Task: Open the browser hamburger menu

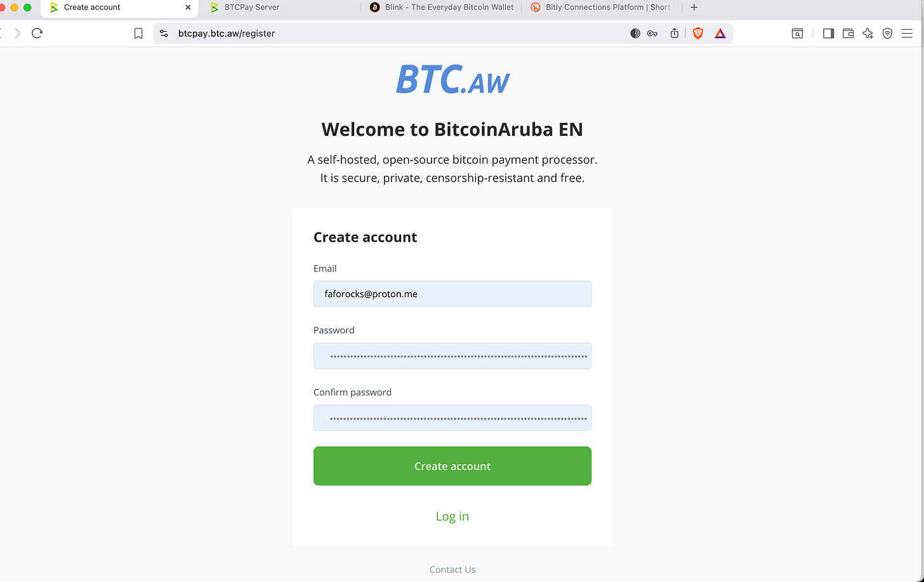Action: [x=907, y=34]
